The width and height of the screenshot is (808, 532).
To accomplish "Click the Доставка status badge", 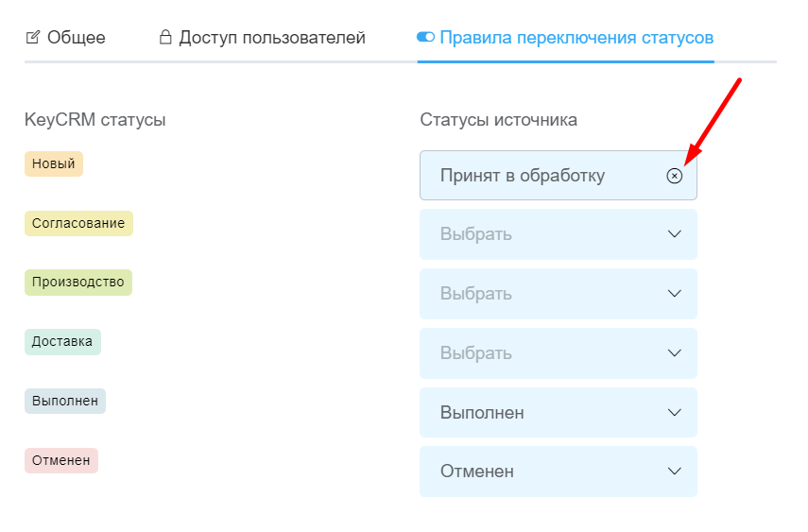I will pyautogui.click(x=62, y=342).
